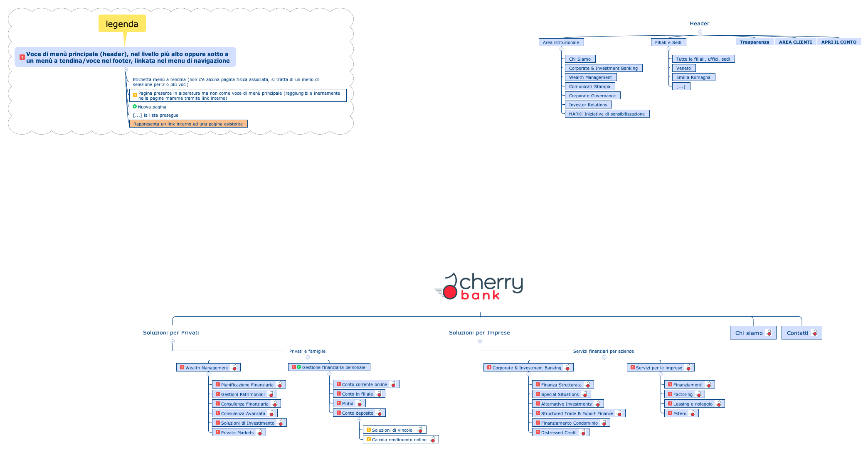The width and height of the screenshot is (868, 450).
Task: Select Investor Relations node
Action: click(588, 105)
